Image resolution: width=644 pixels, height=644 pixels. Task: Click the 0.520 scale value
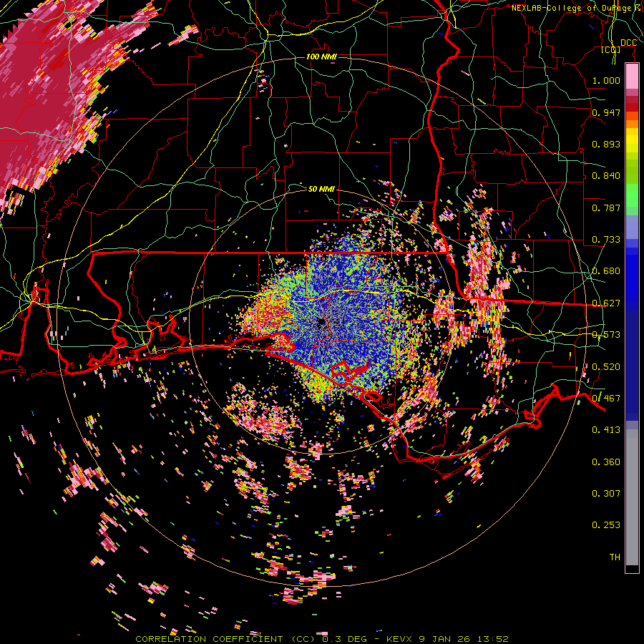[x=606, y=367]
